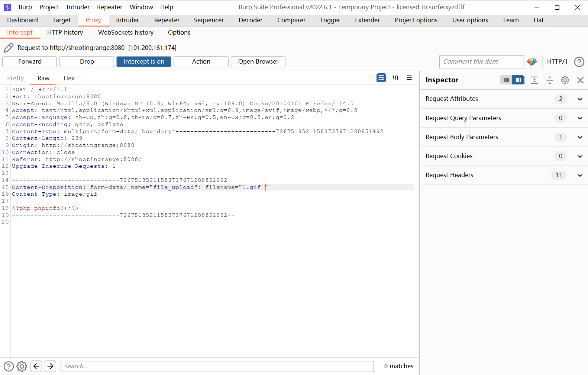Open the HTTP history sub-tab
This screenshot has height=375, width=588.
coord(65,32)
